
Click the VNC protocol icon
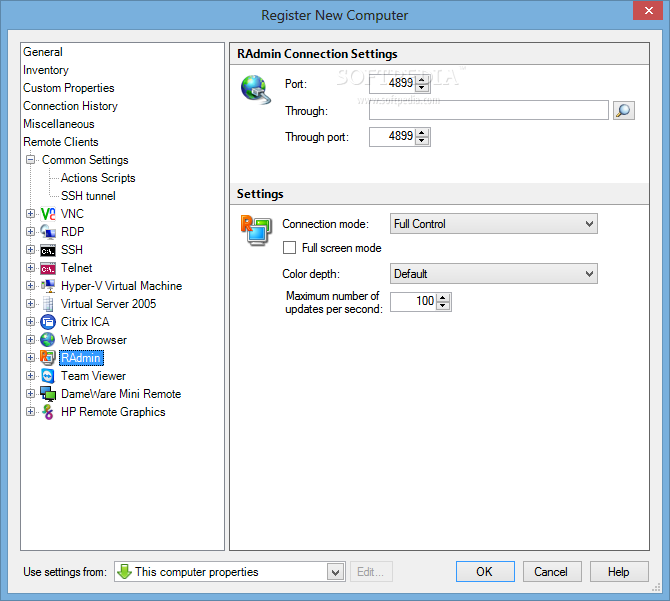coord(48,214)
